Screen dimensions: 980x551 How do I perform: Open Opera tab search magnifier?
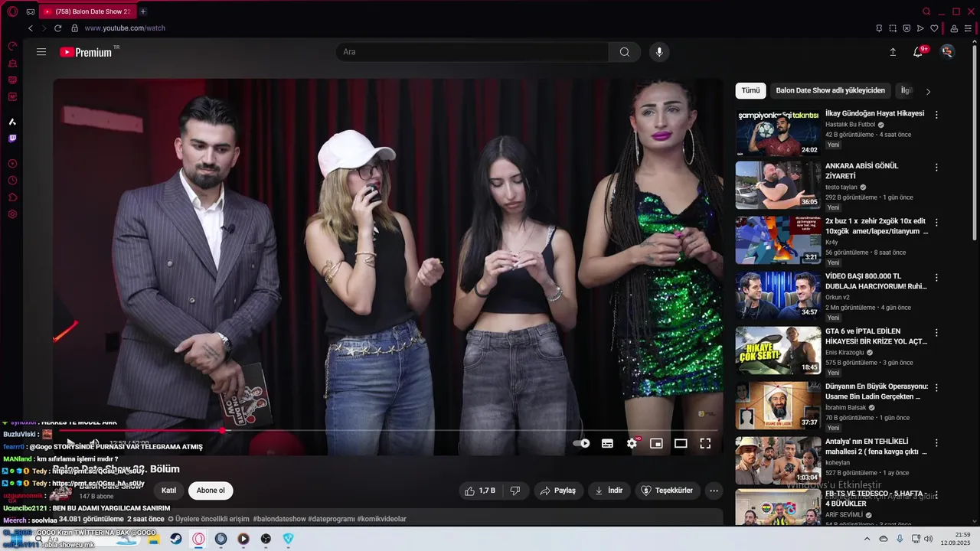(926, 11)
